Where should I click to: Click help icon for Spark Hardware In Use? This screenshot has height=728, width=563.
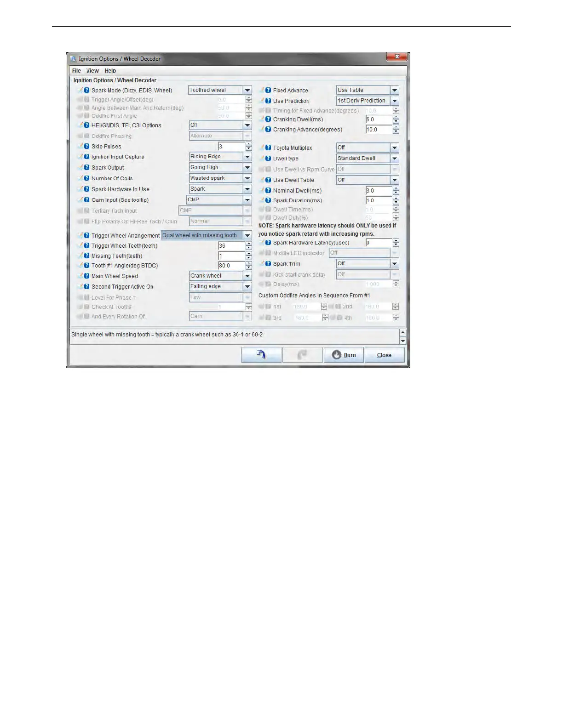(x=86, y=189)
